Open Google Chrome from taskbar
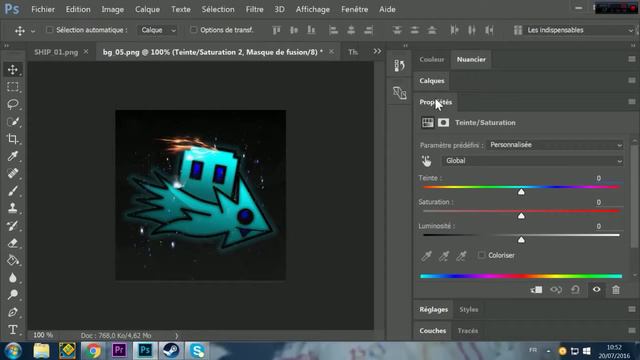640x360 pixels. (x=93, y=350)
